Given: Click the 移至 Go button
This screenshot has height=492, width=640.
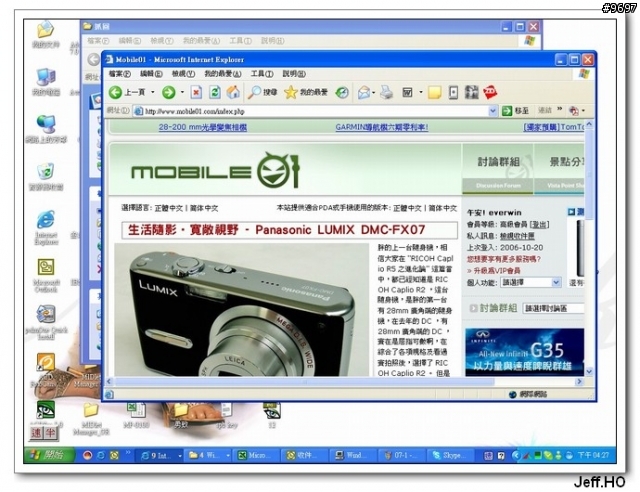Looking at the screenshot, I should (515, 111).
